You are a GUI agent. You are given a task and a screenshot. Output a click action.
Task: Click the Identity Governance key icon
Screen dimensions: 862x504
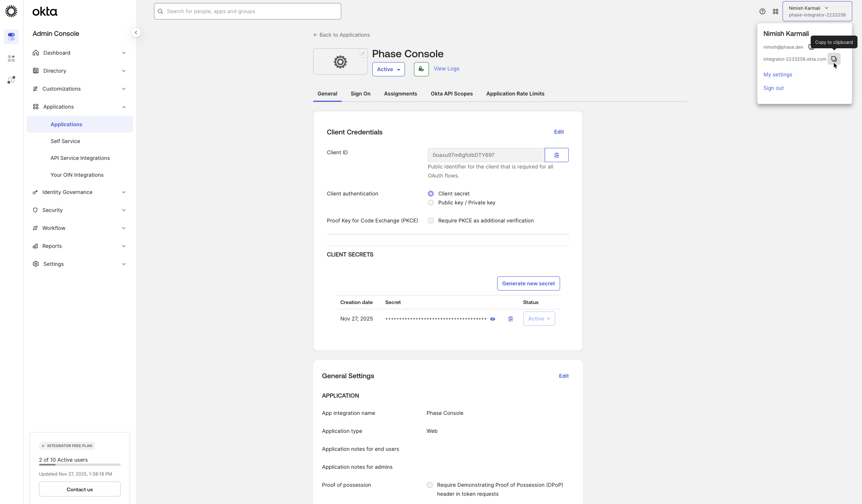35,192
